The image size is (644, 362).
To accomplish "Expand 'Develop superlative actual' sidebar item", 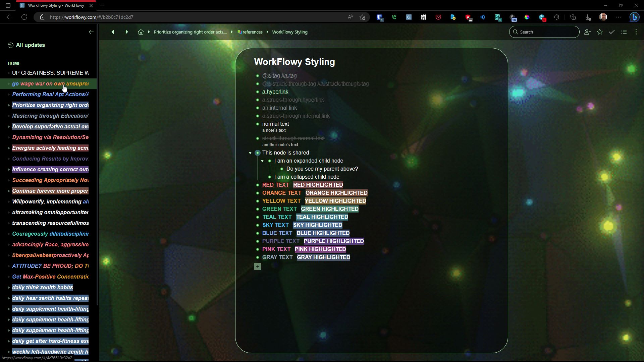I will tap(9, 127).
